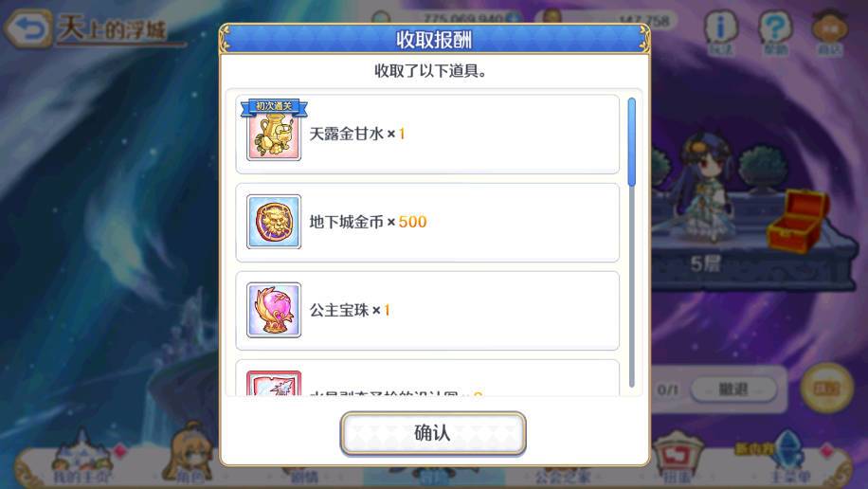Select the 地下城金币 lion coin icon

tap(274, 222)
